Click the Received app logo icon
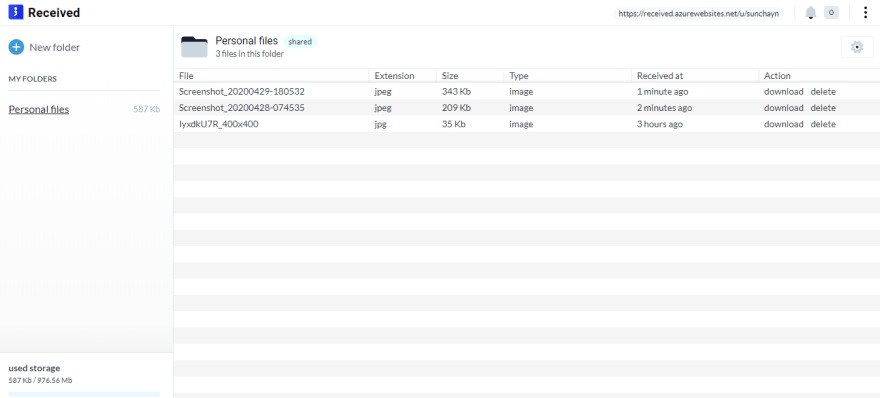The width and height of the screenshot is (880, 398). point(16,12)
